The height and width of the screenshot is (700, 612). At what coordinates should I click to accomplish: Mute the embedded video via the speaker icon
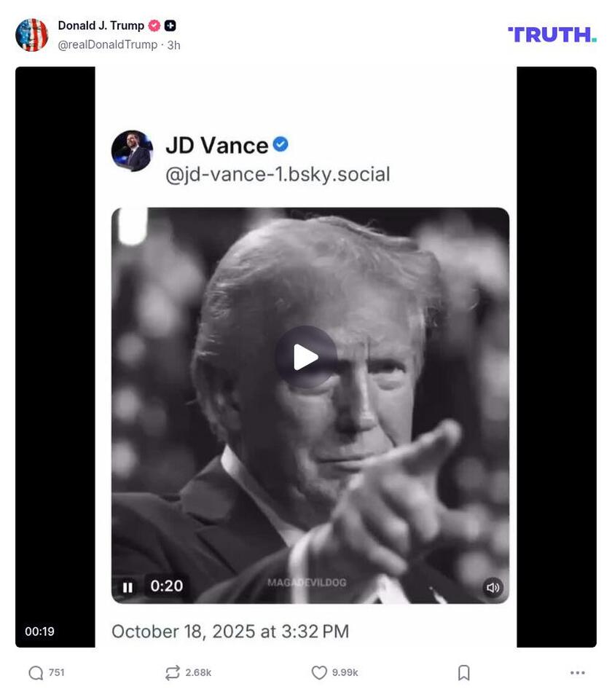coord(493,586)
